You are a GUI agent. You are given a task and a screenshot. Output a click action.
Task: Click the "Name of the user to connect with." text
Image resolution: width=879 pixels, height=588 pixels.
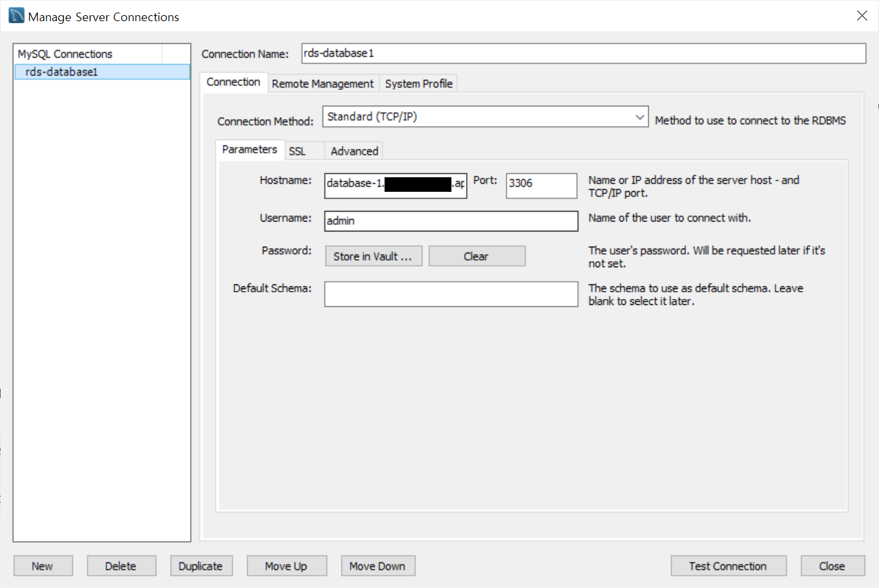pyautogui.click(x=670, y=218)
